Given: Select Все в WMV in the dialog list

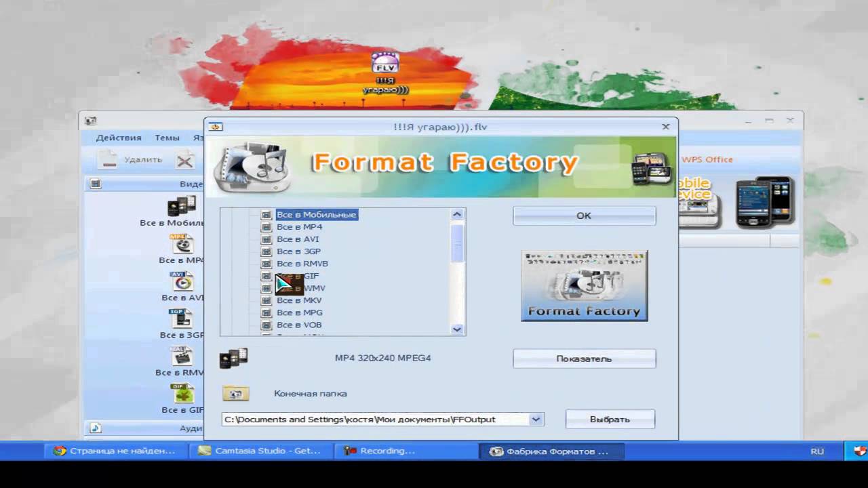Looking at the screenshot, I should [x=300, y=288].
